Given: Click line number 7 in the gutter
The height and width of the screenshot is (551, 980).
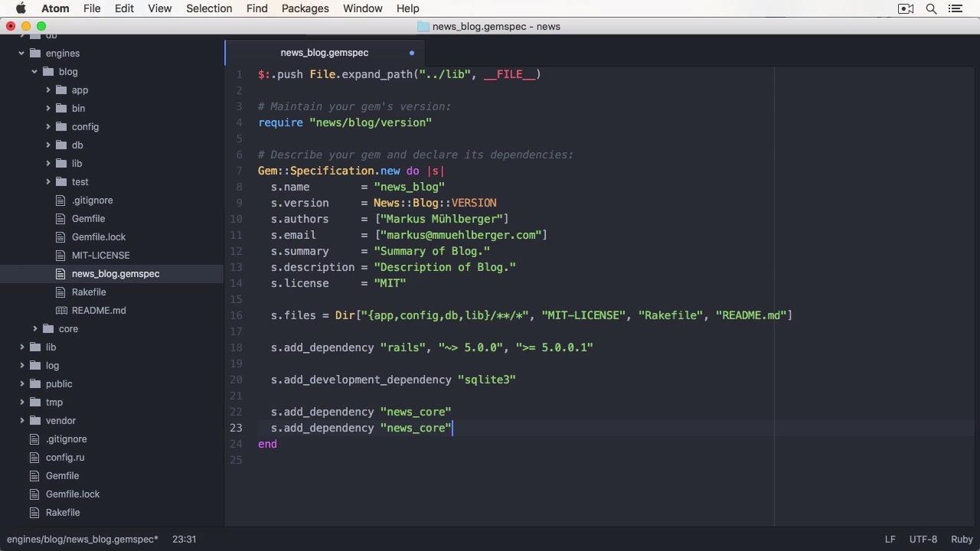Looking at the screenshot, I should click(239, 171).
